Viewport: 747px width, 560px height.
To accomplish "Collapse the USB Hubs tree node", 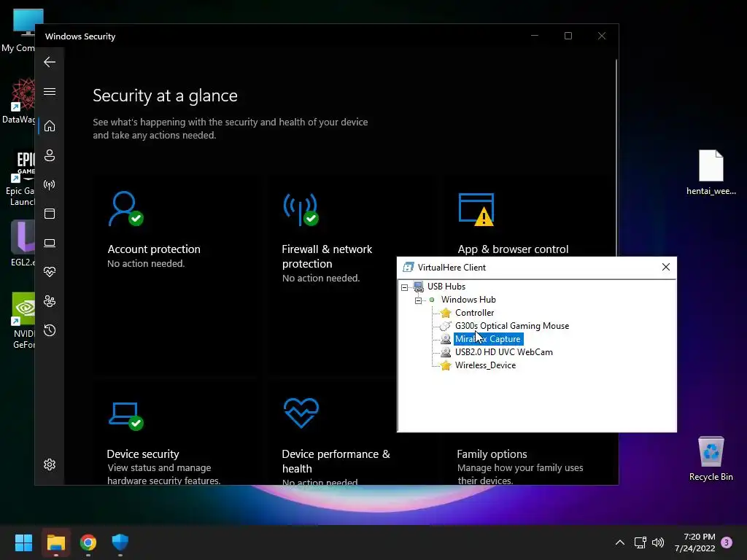I will tap(404, 287).
